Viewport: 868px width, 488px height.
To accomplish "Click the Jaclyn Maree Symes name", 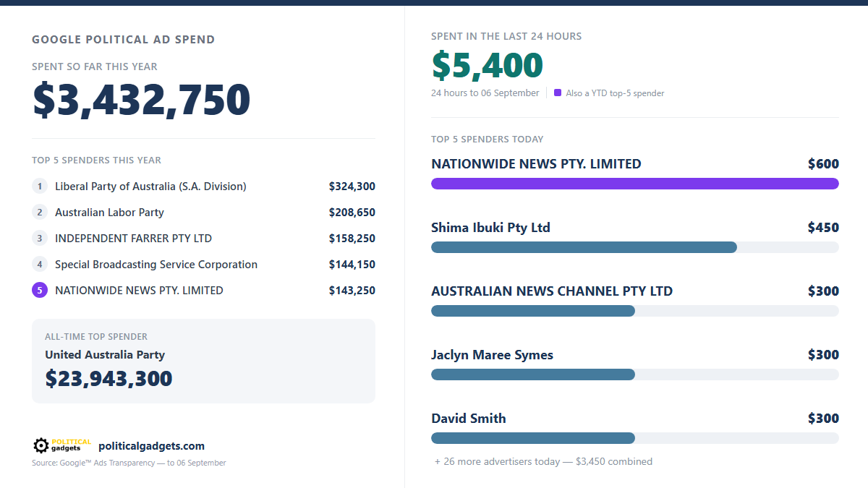I will pos(492,355).
